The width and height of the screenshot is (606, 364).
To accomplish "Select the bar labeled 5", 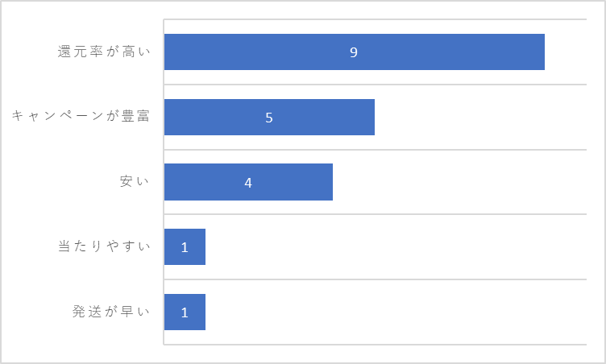I will tap(269, 117).
